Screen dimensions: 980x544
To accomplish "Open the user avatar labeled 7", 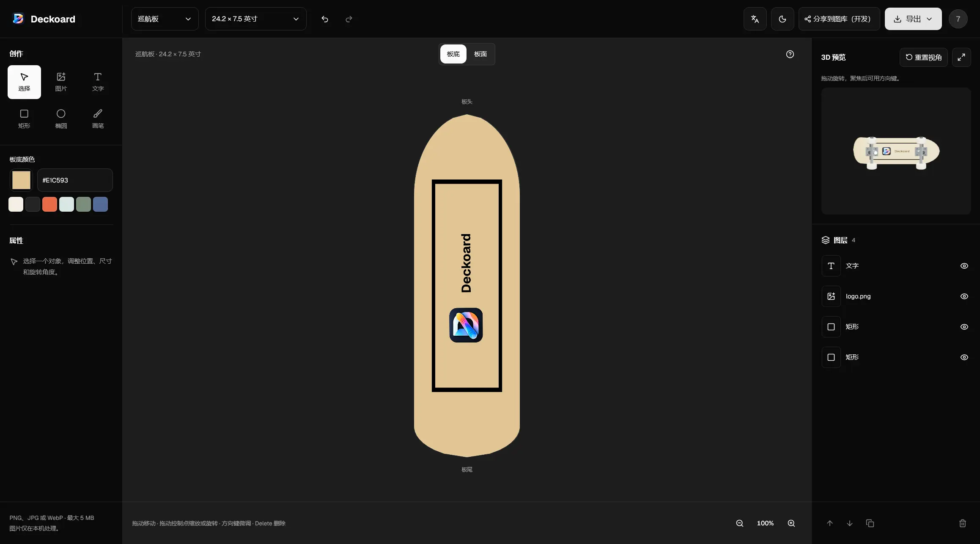I will pos(958,19).
